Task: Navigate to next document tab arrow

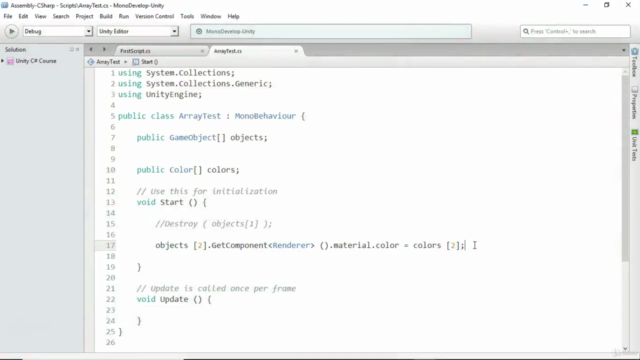Action: point(104,49)
